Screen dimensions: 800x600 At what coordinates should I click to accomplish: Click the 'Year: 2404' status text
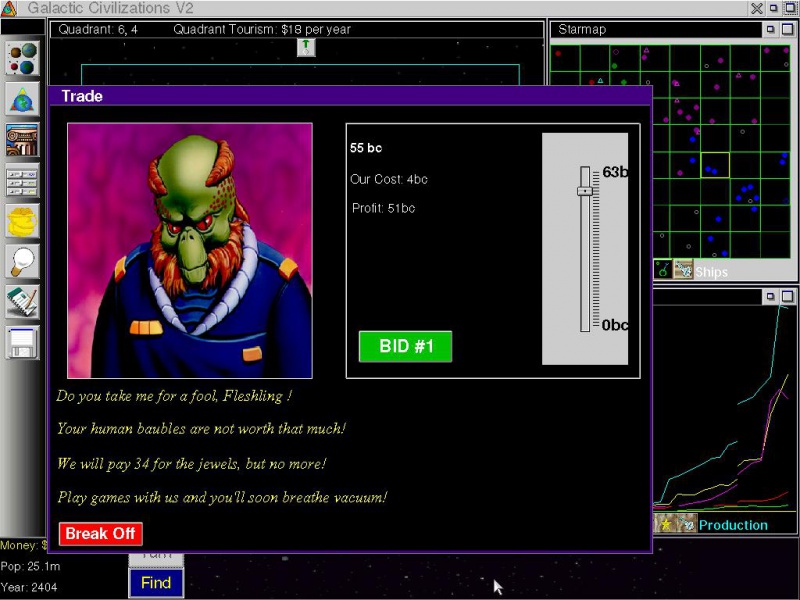[29, 587]
